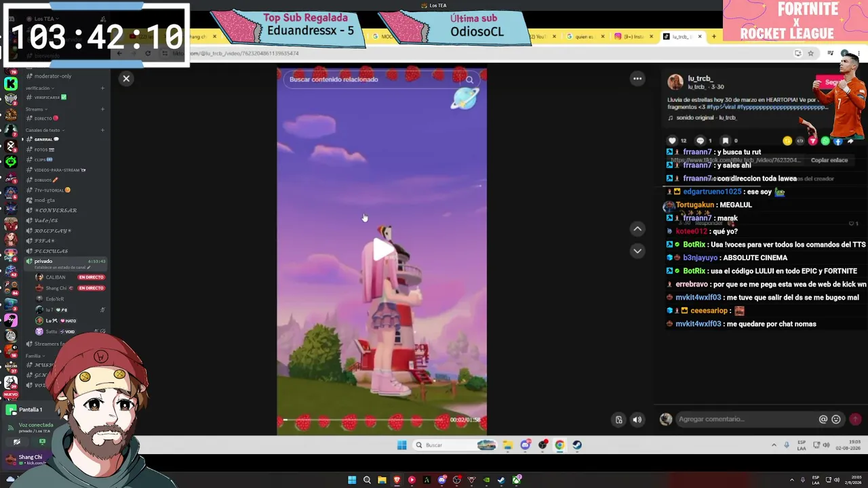Like the video with heart icon
The width and height of the screenshot is (868, 488).
pos(673,141)
